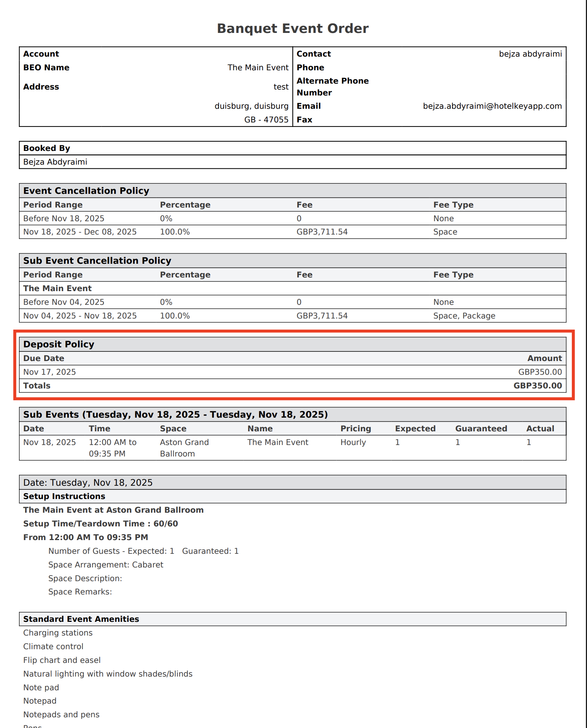
Task: Select the Space Arrangement: Cabaret line
Action: pos(106,565)
